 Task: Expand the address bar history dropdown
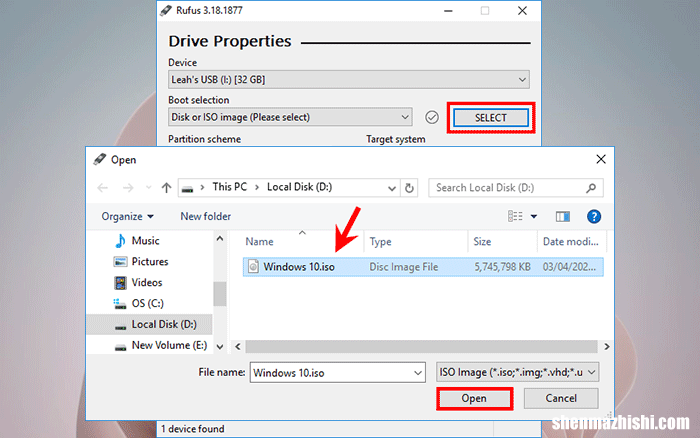coord(392,188)
